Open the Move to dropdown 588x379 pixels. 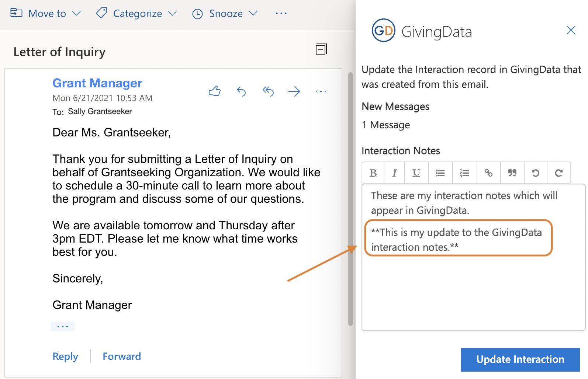point(45,14)
